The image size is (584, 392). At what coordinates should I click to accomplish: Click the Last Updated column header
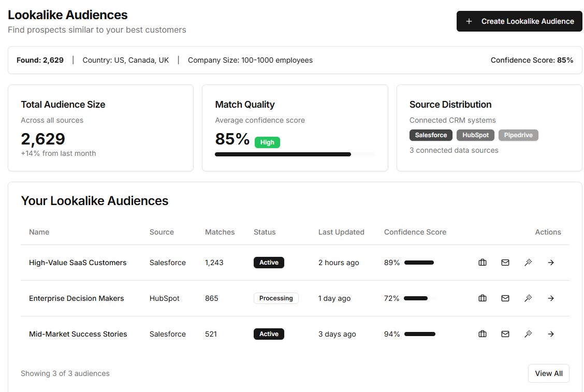pyautogui.click(x=341, y=232)
